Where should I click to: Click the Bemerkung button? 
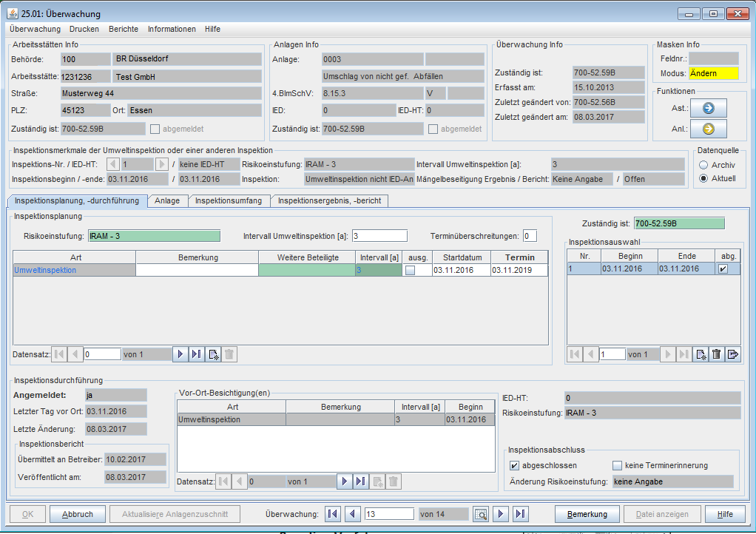coord(587,514)
